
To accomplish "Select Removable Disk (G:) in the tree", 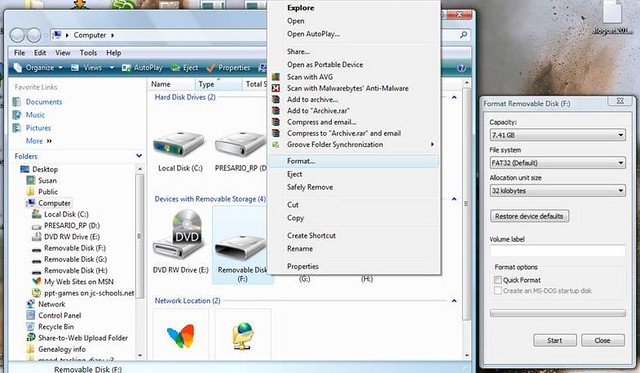I will (76, 260).
